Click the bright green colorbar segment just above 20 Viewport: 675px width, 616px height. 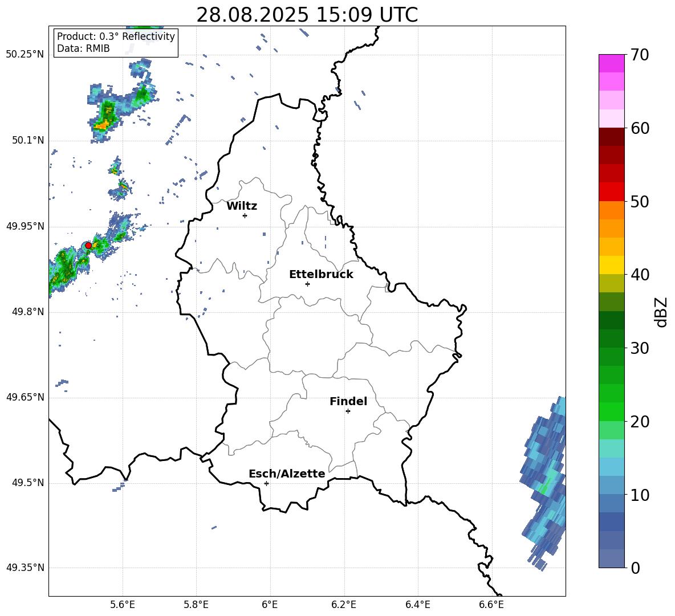point(611,411)
